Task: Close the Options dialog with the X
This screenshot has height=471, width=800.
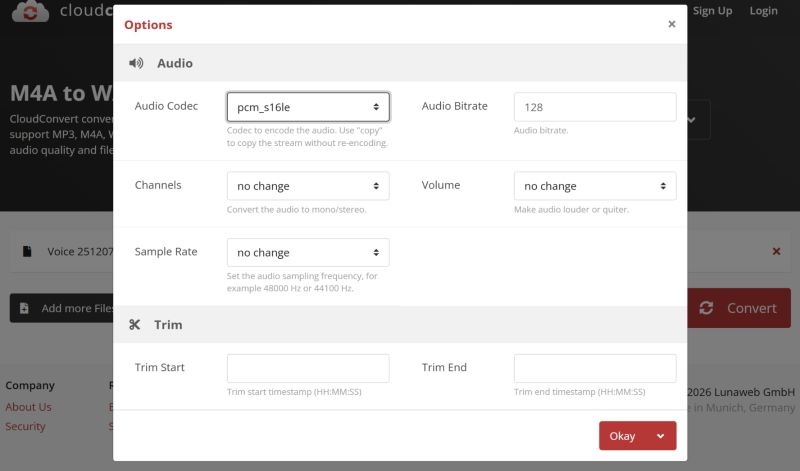Action: tap(671, 24)
